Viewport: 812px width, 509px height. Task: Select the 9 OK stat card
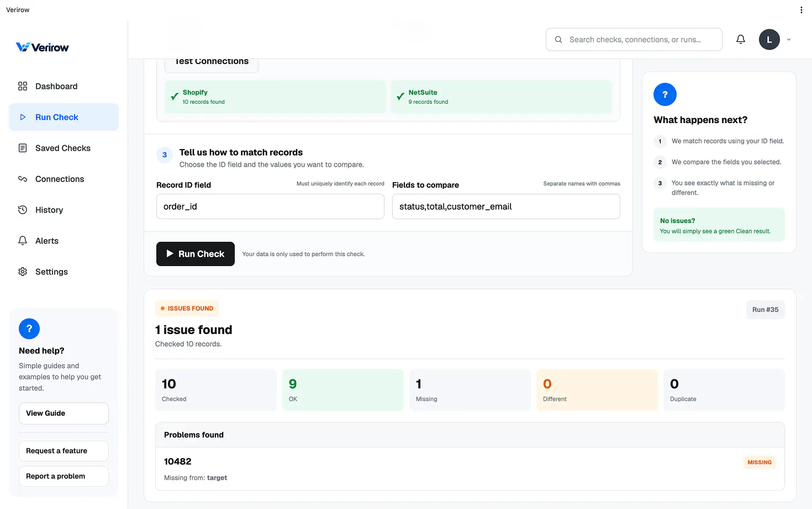(343, 390)
